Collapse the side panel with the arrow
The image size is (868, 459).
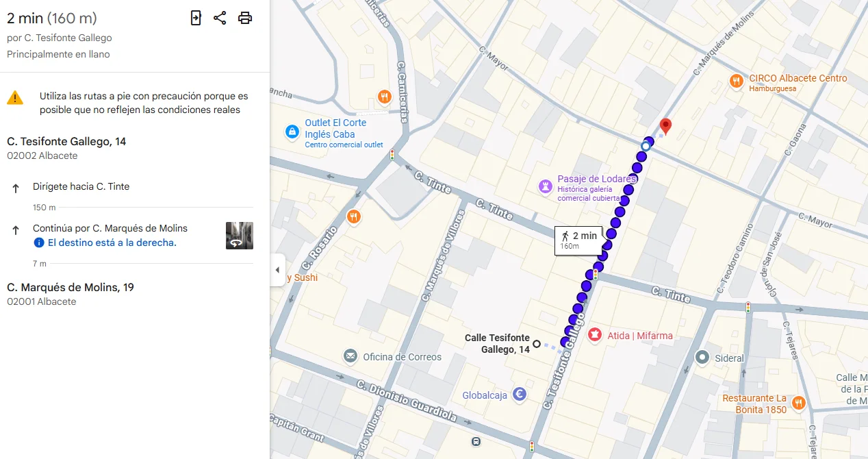277,270
